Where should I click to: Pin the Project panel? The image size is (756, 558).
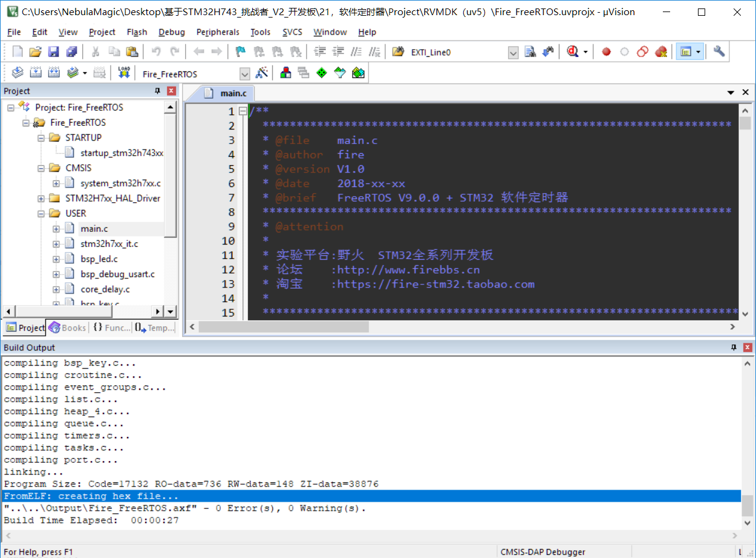pos(157,91)
